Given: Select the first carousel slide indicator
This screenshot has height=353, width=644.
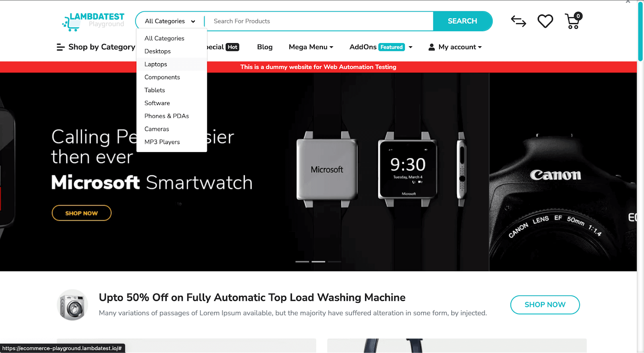Looking at the screenshot, I should coord(302,262).
